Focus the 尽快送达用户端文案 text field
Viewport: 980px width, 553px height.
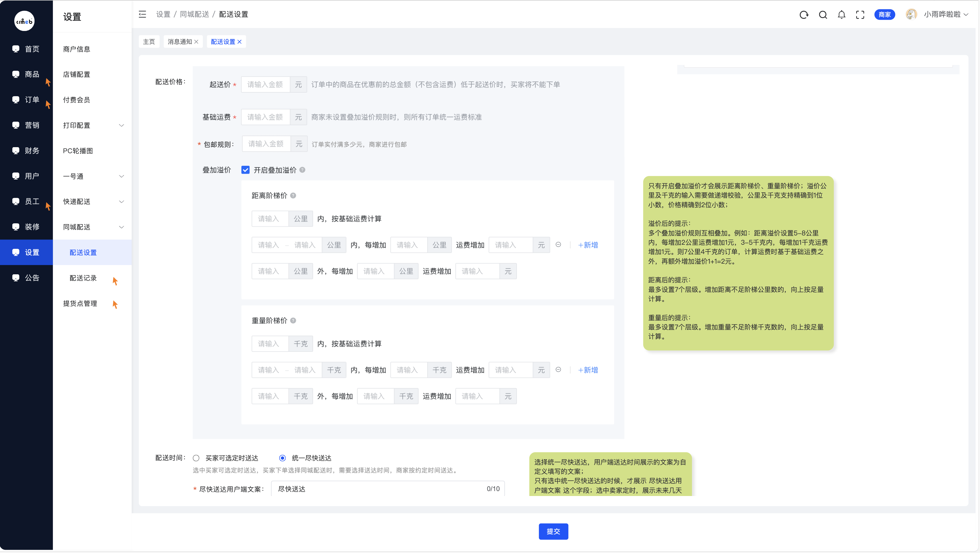[x=388, y=489]
